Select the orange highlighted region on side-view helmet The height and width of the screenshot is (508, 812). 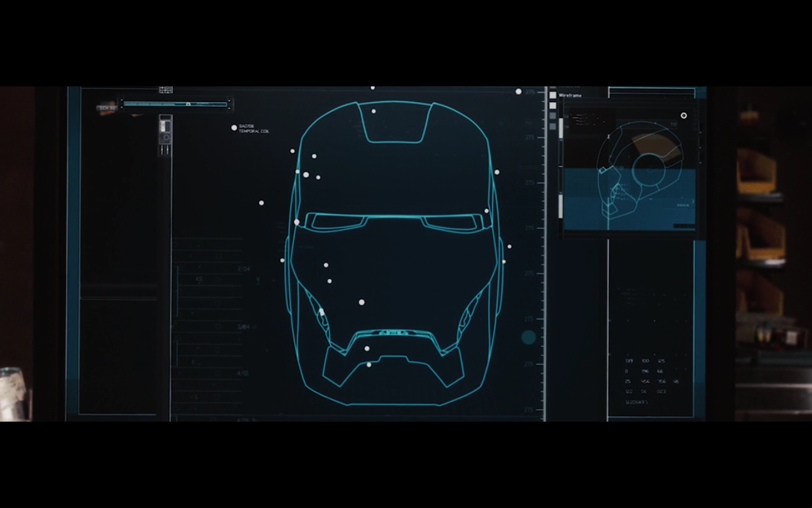pos(654,145)
